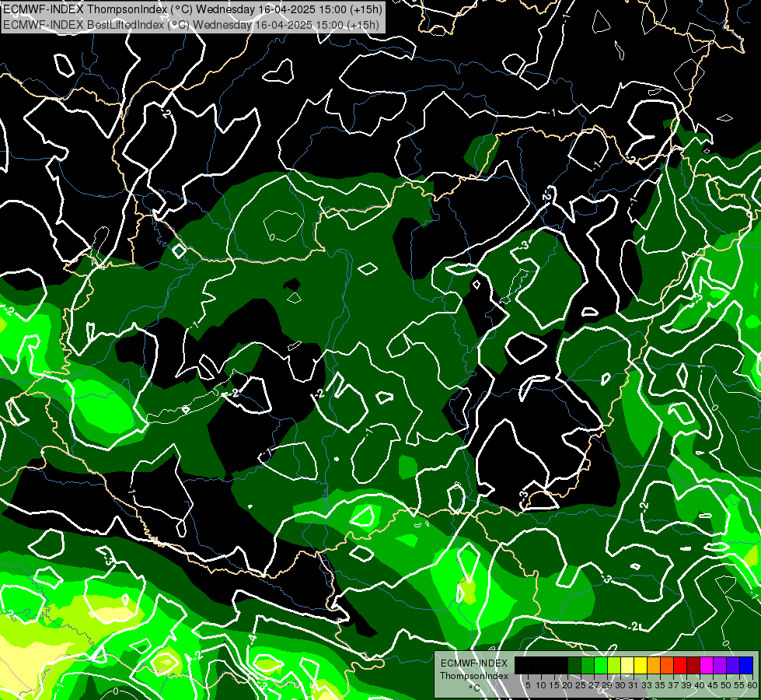Viewport: 761px width, 700px height.
Task: Click legend scale tick label 50
Action: [x=725, y=685]
